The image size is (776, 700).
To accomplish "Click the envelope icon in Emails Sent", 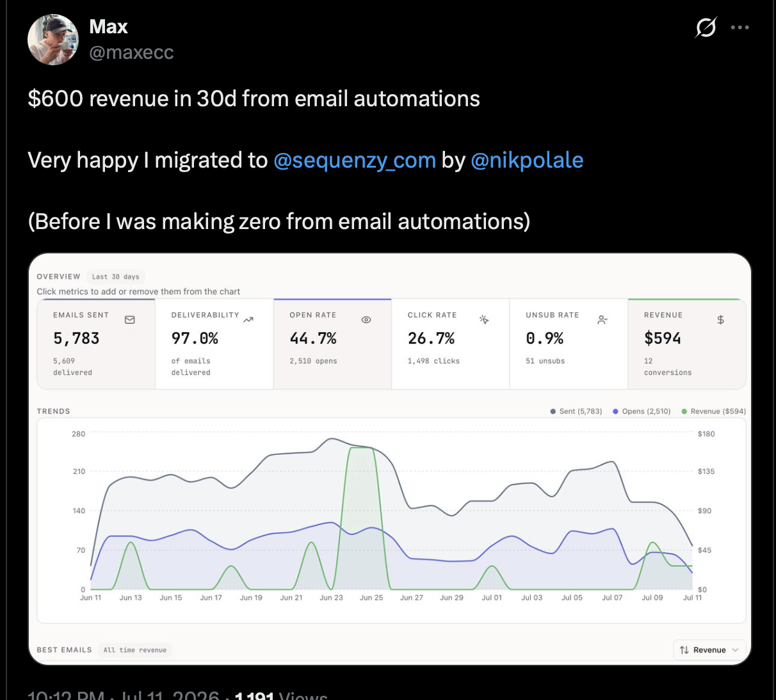I will [x=130, y=319].
